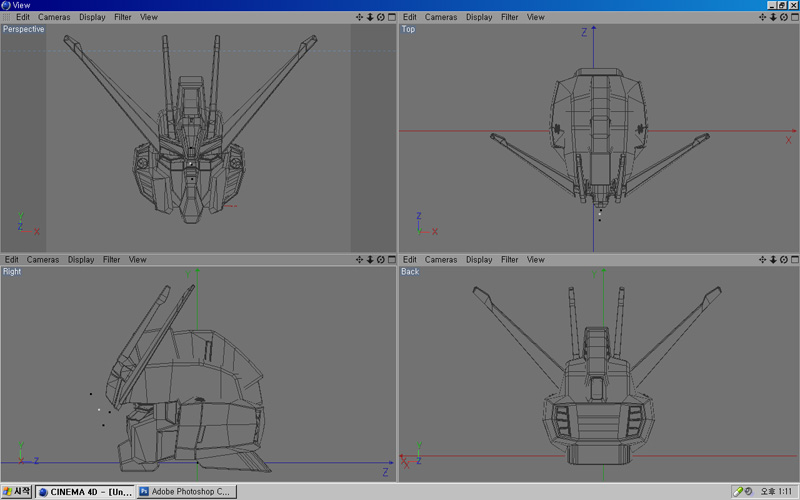Open Filter menu in Top viewport
Viewport: 800px width, 500px height.
pyautogui.click(x=509, y=17)
